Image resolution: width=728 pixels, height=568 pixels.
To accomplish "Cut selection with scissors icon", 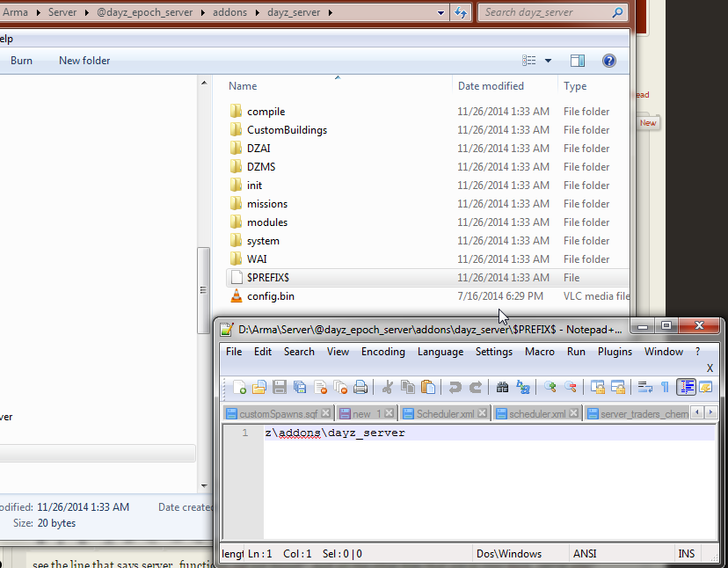I will (387, 387).
